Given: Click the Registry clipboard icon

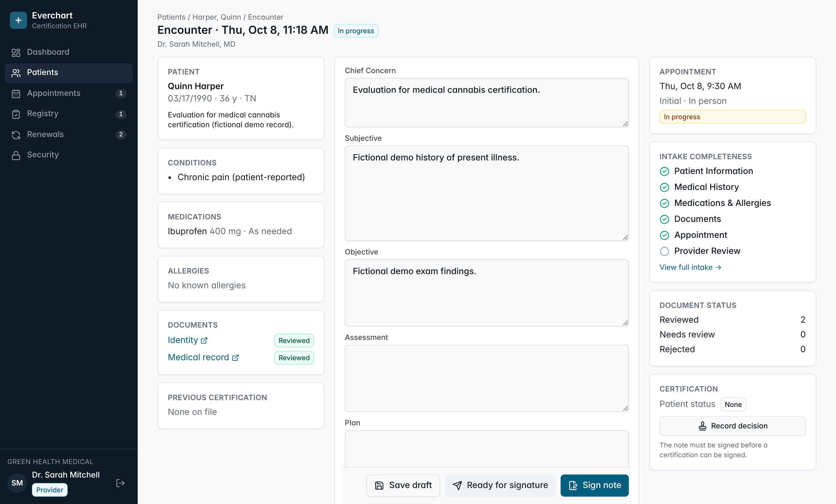Looking at the screenshot, I should coord(16,114).
